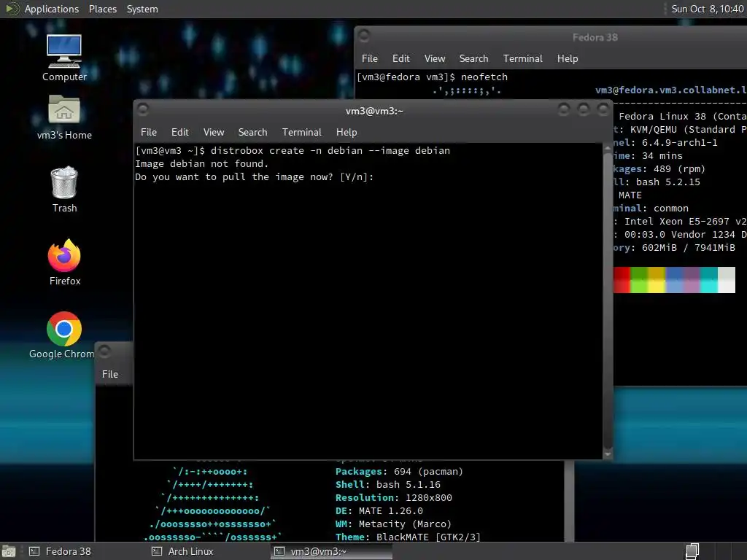Click 'Packages: 694 (pacman)' in Arch Linux window
Screen dimensions: 747x560
pos(399,472)
